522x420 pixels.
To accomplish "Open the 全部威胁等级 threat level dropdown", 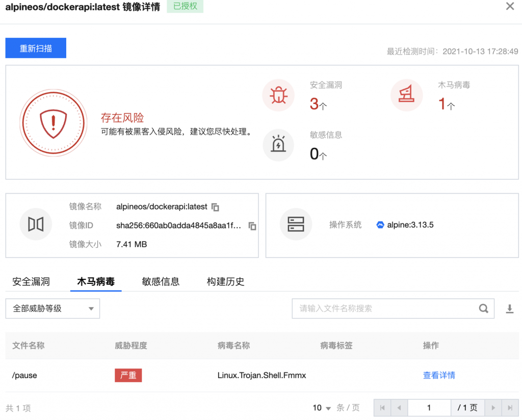I will point(53,308).
